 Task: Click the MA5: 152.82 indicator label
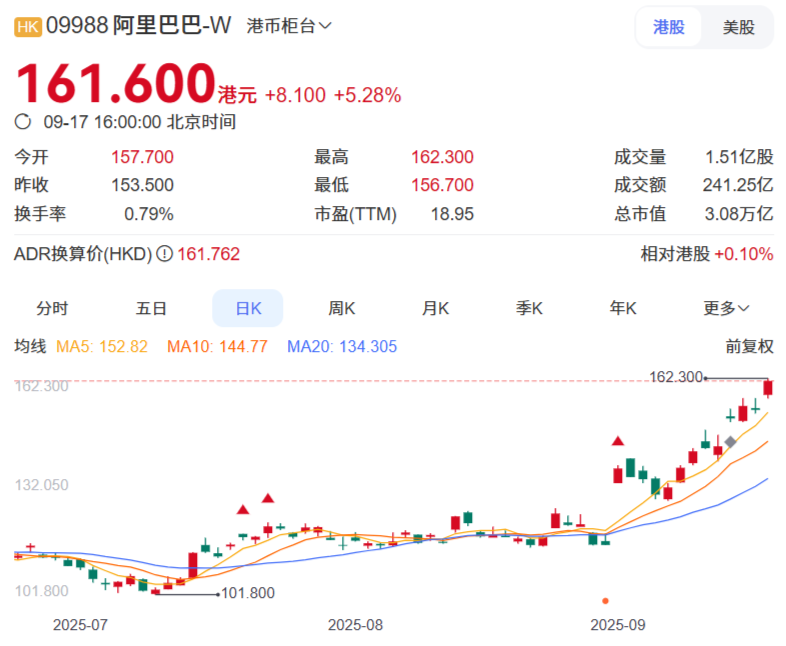pos(102,346)
